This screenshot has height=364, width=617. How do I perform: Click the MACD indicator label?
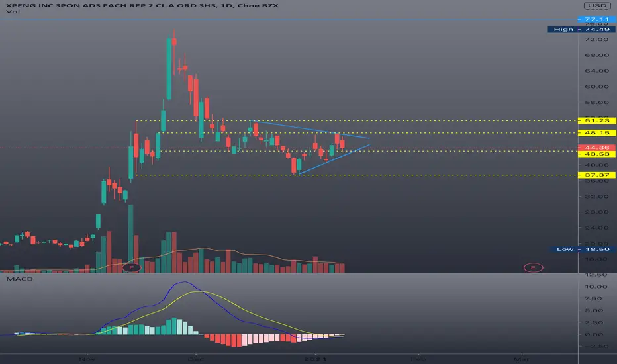[20, 279]
